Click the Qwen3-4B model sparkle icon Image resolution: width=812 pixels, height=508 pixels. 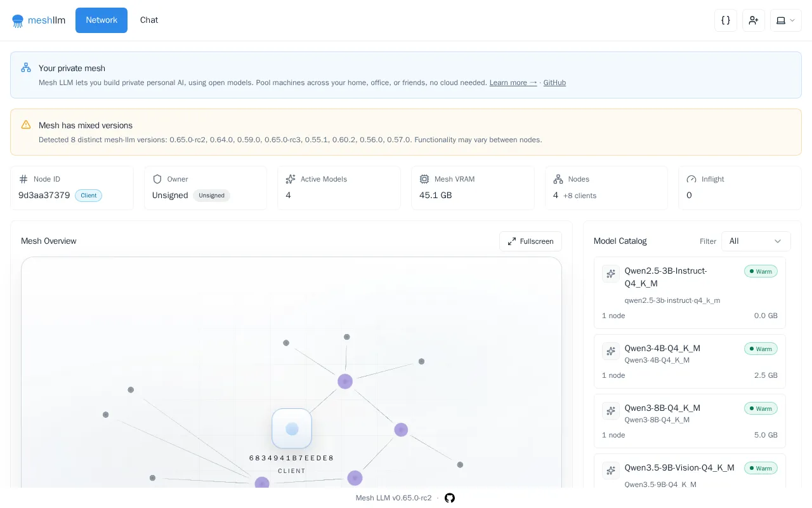611,351
